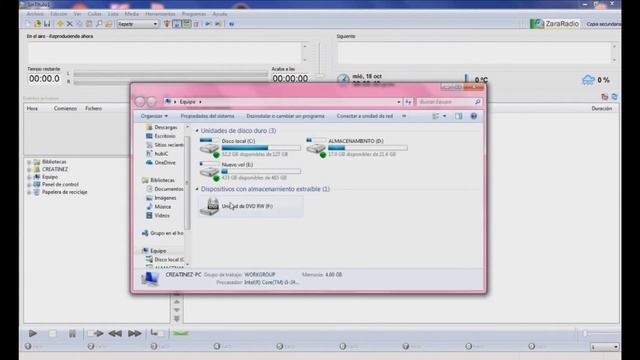Click Propiedades del sistema in Explorer toolbar
This screenshot has height=360, width=640.
tap(207, 116)
